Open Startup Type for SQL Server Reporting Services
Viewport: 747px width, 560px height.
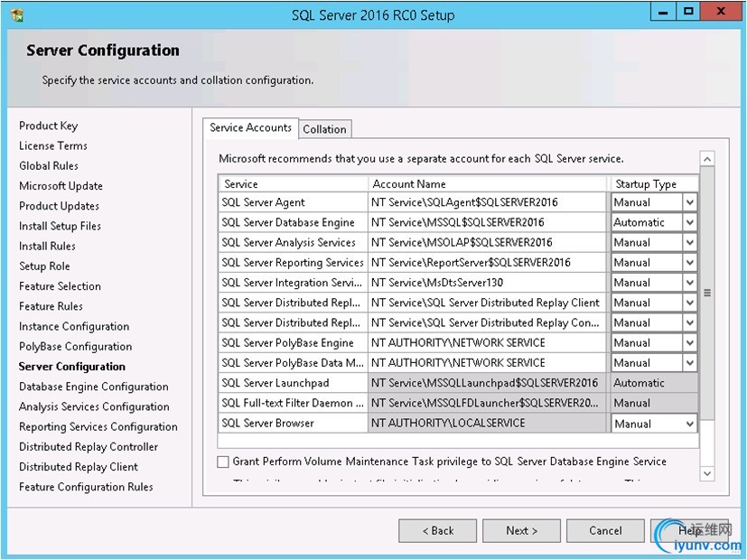pyautogui.click(x=689, y=263)
